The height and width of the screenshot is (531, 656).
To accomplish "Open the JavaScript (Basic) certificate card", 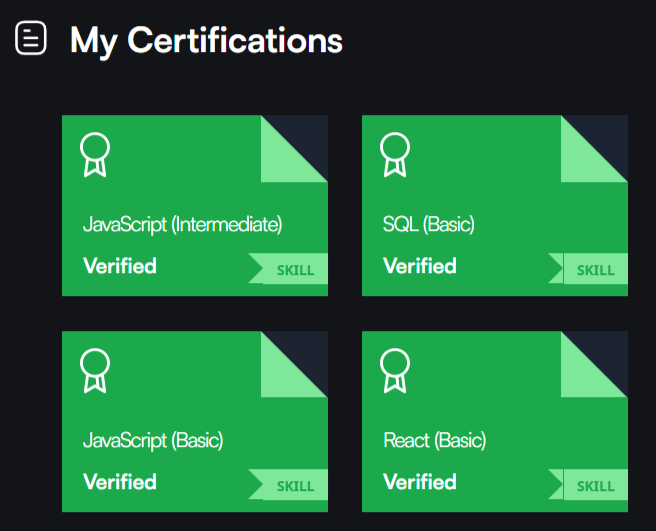I will click(x=195, y=421).
